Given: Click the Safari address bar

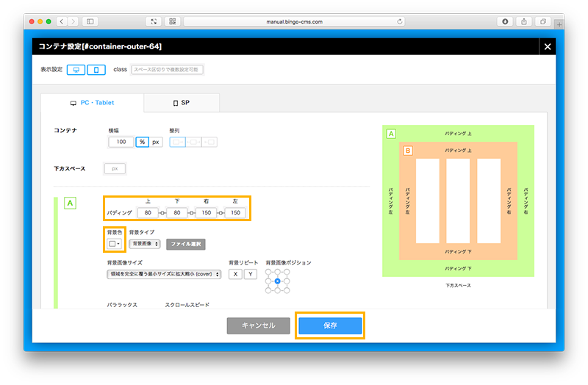Looking at the screenshot, I should pos(295,21).
